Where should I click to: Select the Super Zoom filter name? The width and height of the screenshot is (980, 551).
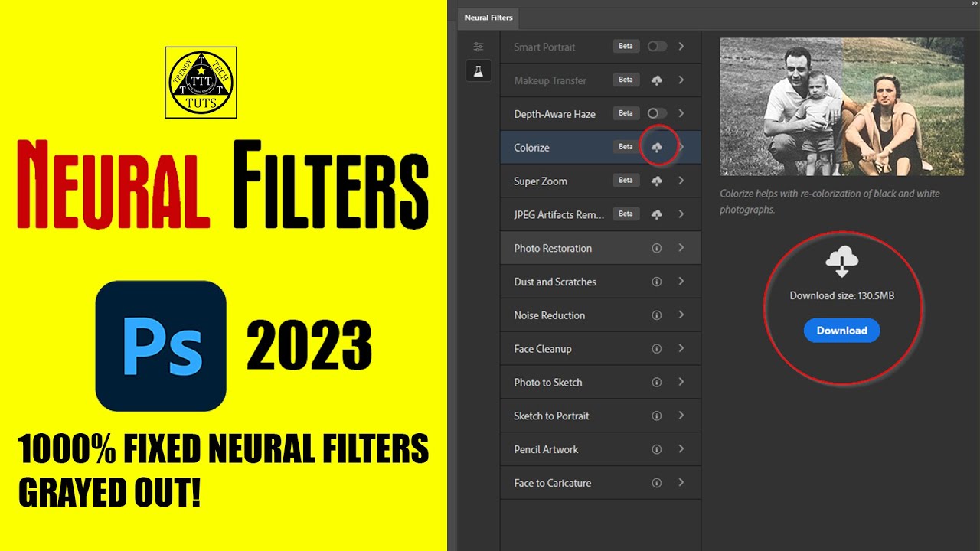point(541,181)
